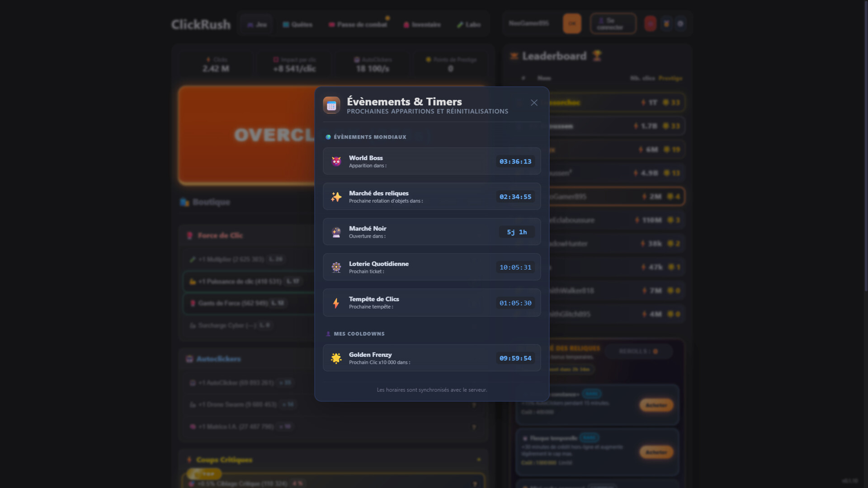Open the settings gear in the top bar

pyautogui.click(x=680, y=23)
